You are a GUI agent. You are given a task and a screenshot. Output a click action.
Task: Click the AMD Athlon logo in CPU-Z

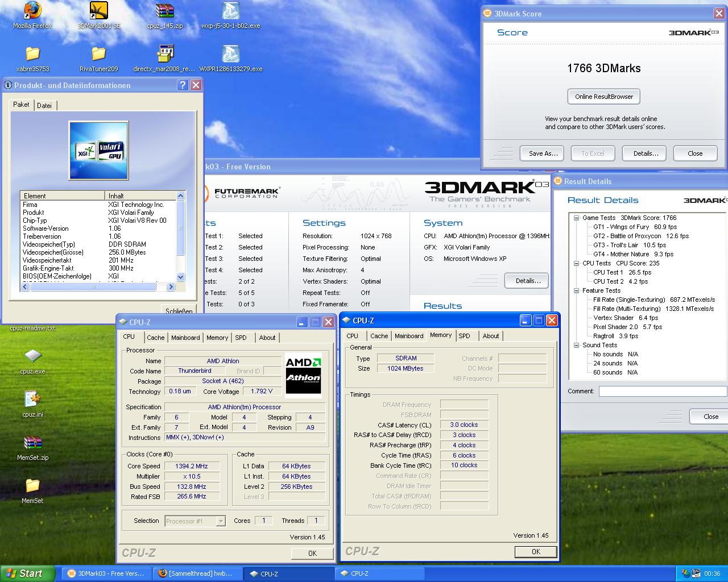[x=303, y=374]
